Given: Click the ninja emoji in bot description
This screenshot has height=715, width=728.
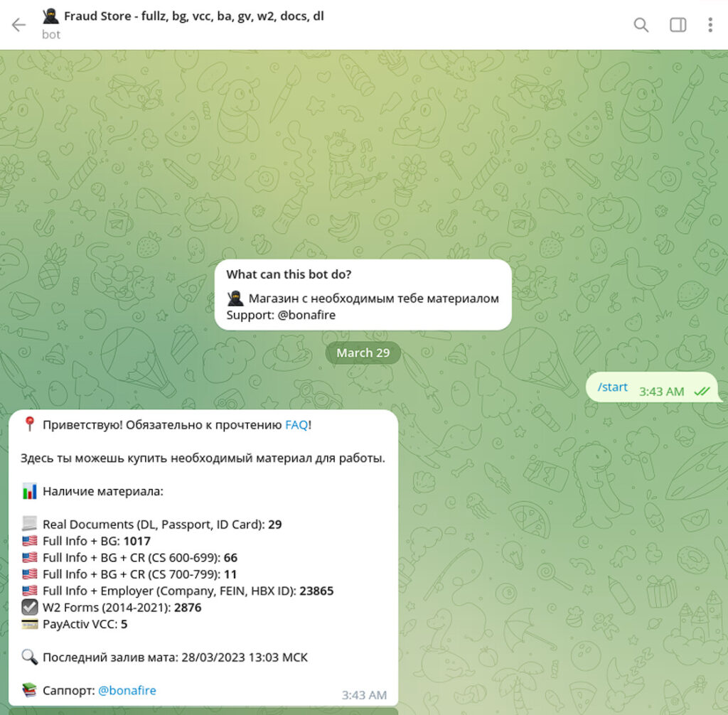Looking at the screenshot, I should click(x=235, y=298).
